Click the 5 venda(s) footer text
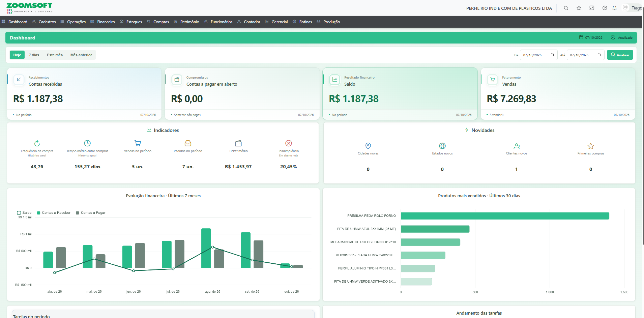Viewport: 644px width, 318px height. pos(497,115)
